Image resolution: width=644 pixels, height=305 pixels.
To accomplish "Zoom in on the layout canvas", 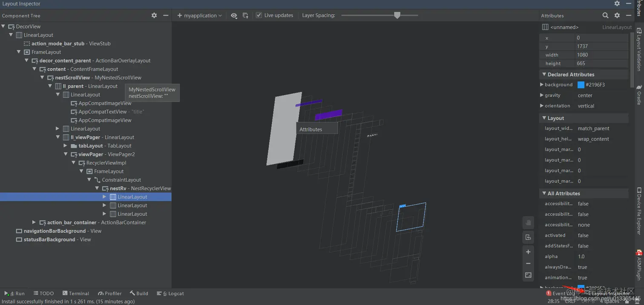I will pos(528,252).
